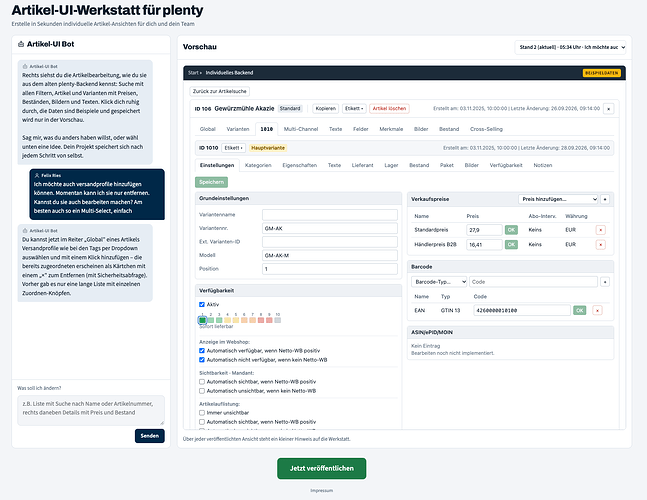Screen dimensions: 647x500
Task: Open the Varianten tab
Action: pos(238,129)
